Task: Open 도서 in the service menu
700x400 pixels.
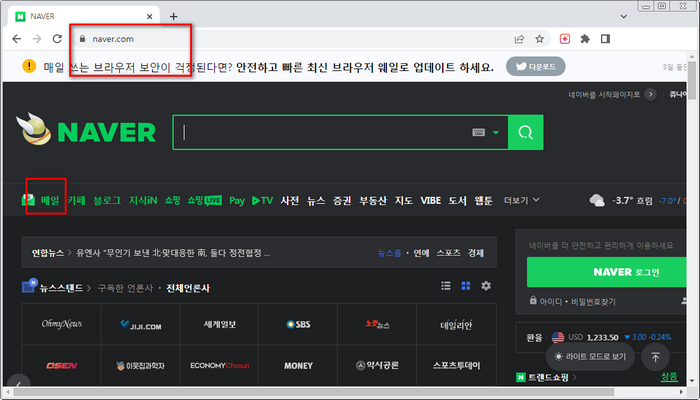Action: tap(458, 200)
